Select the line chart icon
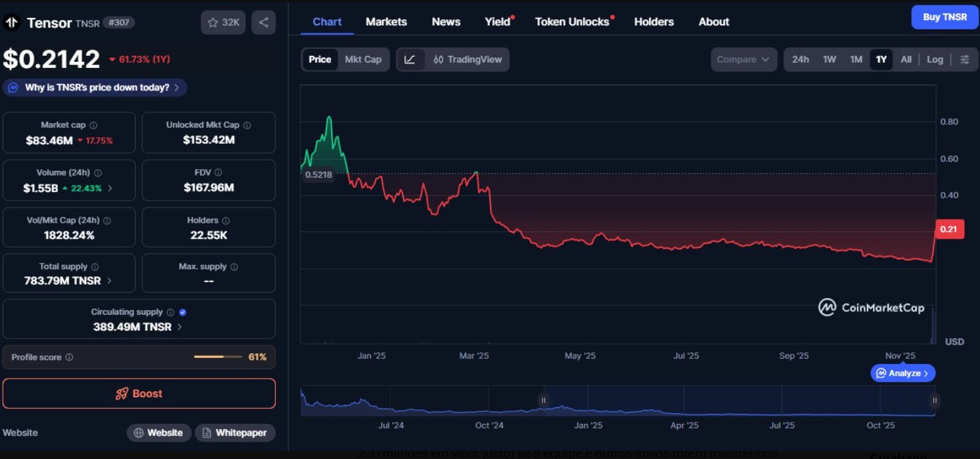 coord(410,59)
